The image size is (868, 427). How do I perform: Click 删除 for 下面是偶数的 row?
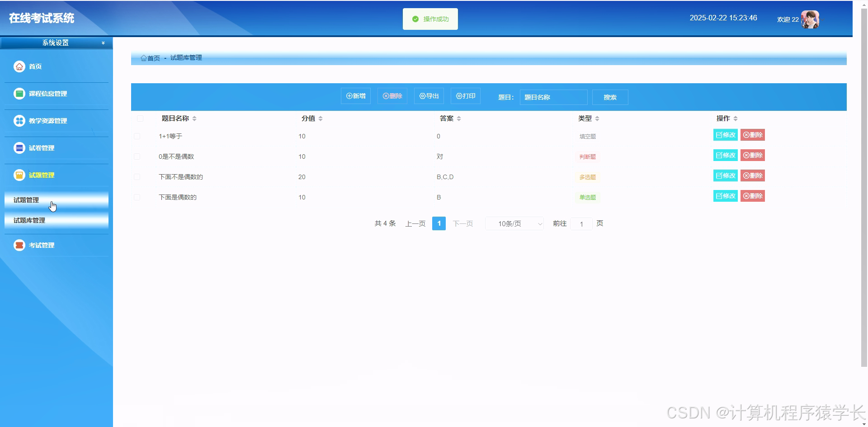coord(753,196)
